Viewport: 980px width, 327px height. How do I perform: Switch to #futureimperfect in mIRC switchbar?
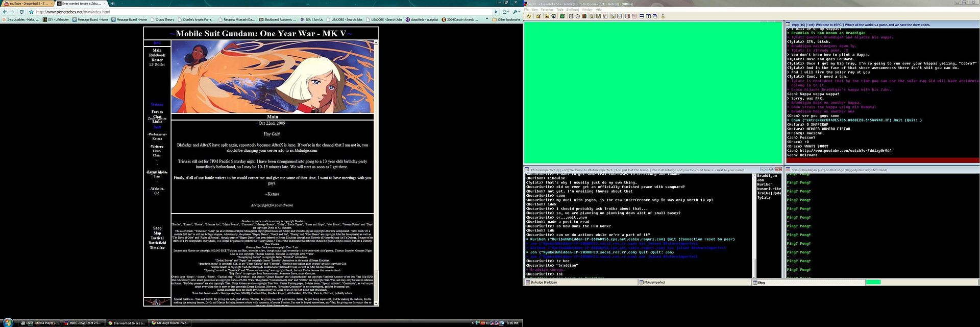point(694,283)
